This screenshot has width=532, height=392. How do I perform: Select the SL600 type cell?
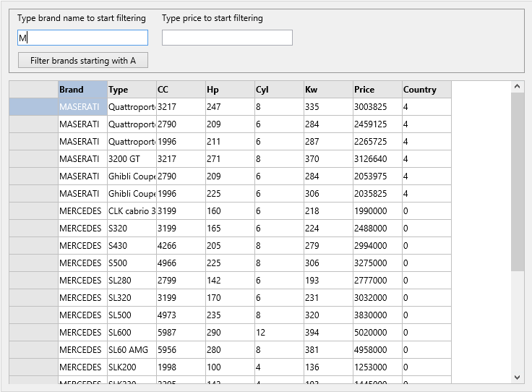tap(132, 332)
